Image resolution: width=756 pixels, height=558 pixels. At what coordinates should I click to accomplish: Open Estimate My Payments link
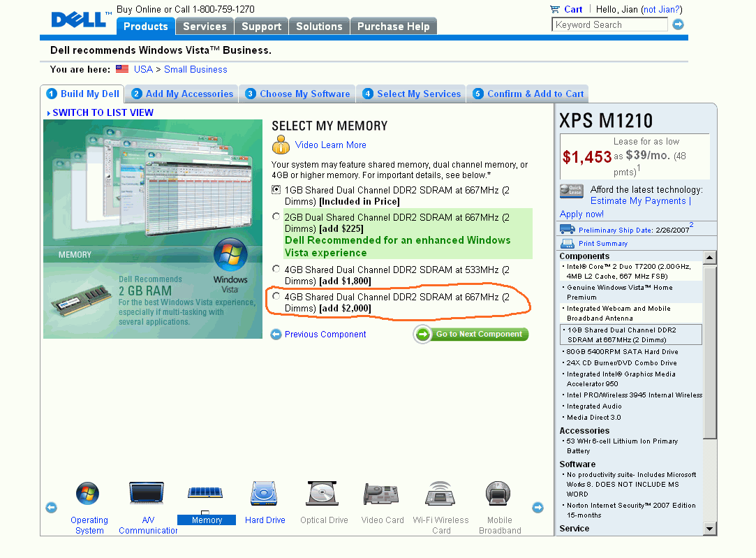point(638,200)
